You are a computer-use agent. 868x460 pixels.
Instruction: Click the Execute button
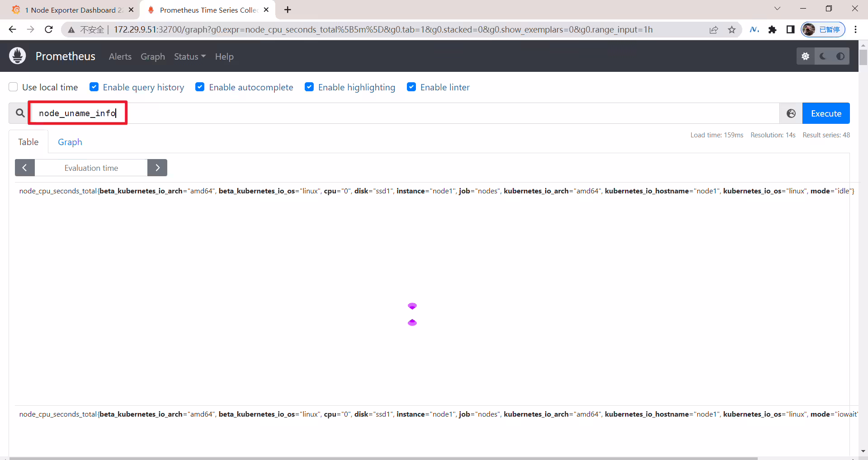[x=826, y=113]
